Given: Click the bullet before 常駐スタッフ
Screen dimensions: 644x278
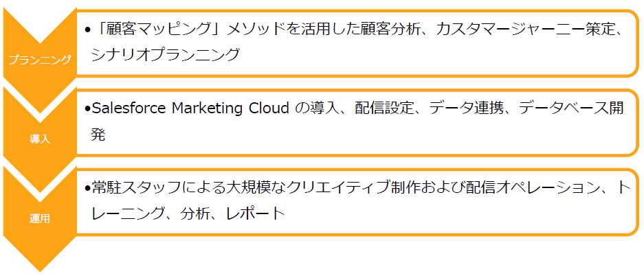Looking at the screenshot, I should [87, 188].
